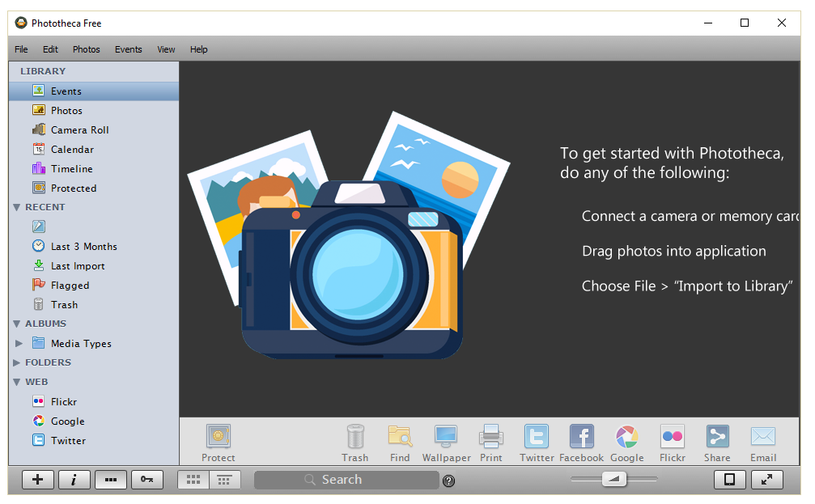Expand the Media Types album
This screenshot has width=815, height=504.
click(x=19, y=344)
